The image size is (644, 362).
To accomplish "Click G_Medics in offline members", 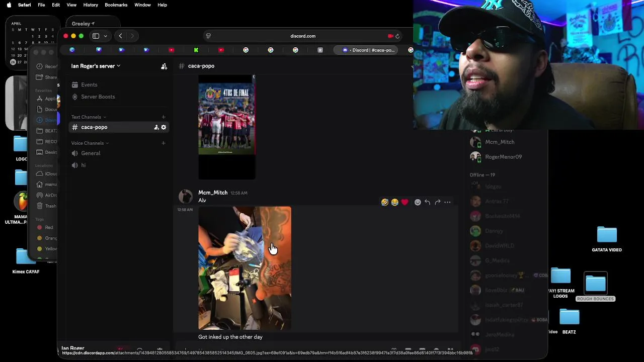I will (x=497, y=260).
